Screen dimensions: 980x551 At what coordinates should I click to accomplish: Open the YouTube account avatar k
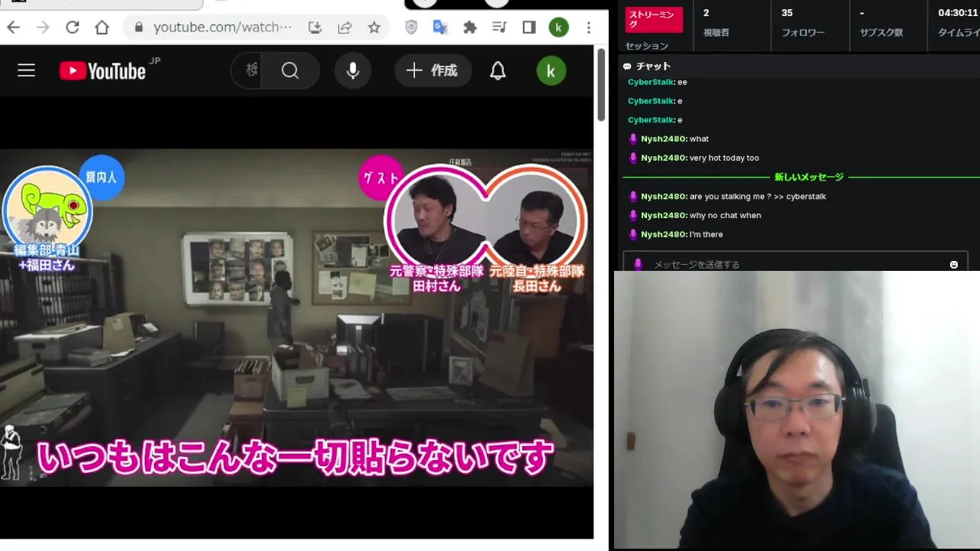(x=551, y=70)
